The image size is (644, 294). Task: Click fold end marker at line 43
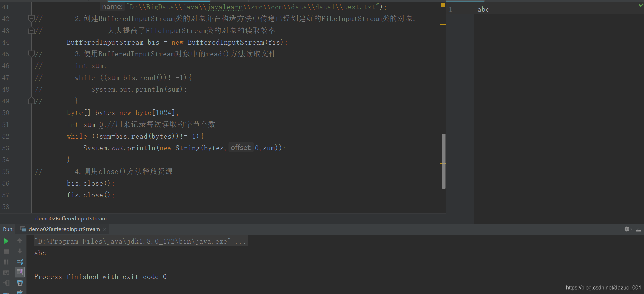[31, 30]
